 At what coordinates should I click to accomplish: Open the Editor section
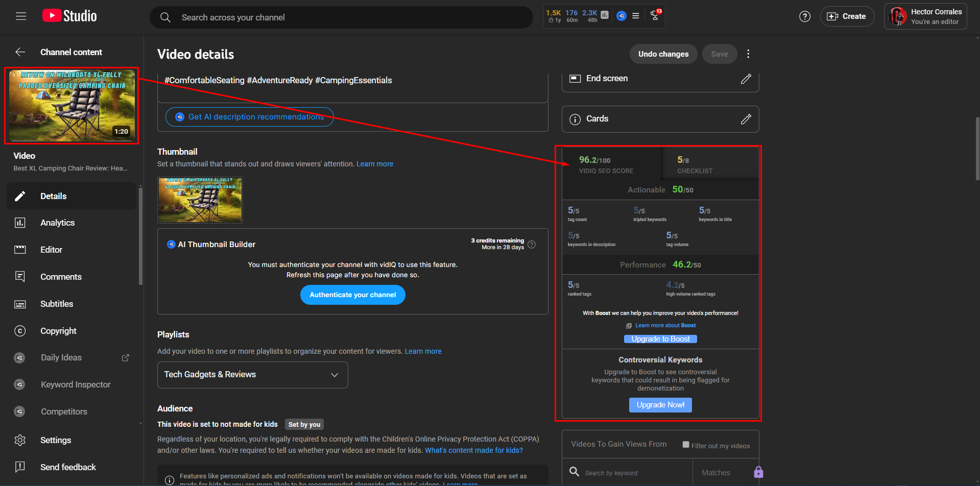(x=71, y=250)
